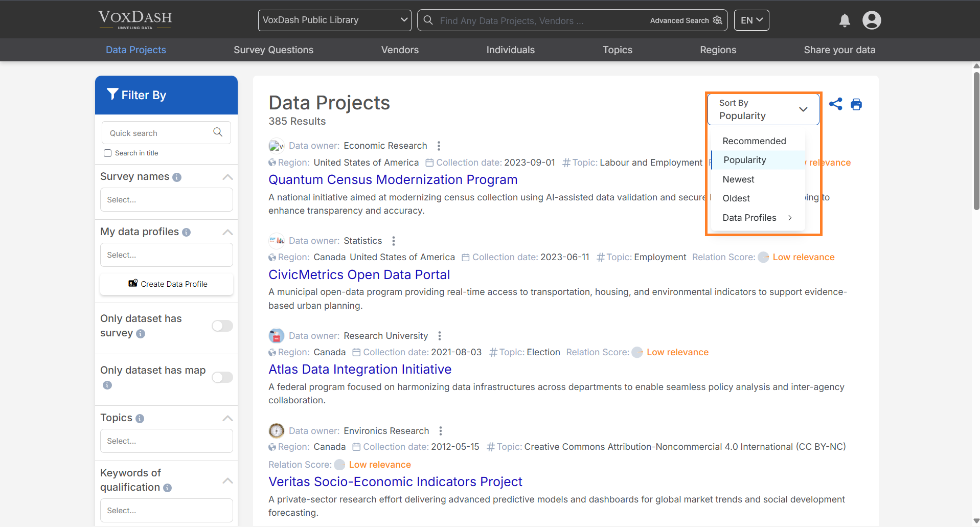The image size is (980, 527).
Task: Expand the Data Profiles sort submenu
Action: [756, 217]
